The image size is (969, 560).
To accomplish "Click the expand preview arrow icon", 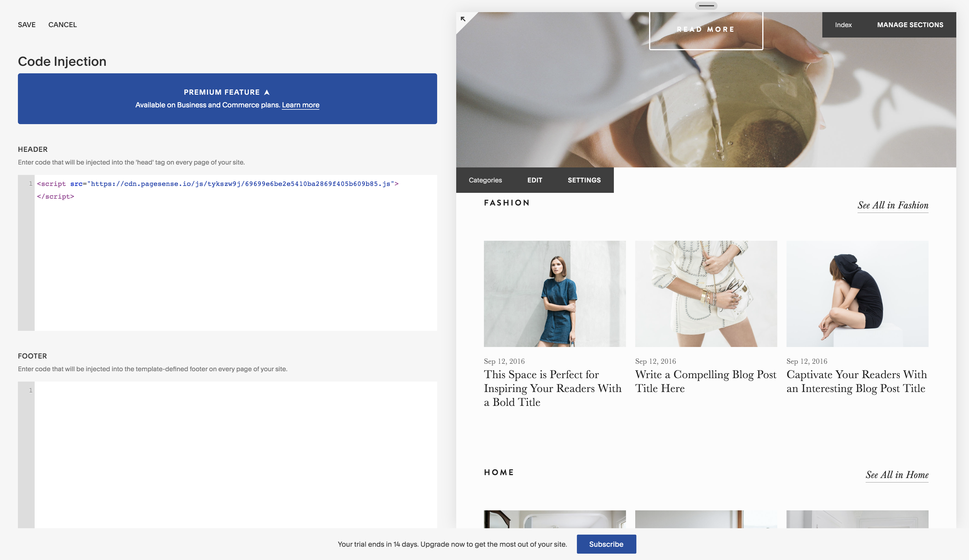I will pos(463,19).
